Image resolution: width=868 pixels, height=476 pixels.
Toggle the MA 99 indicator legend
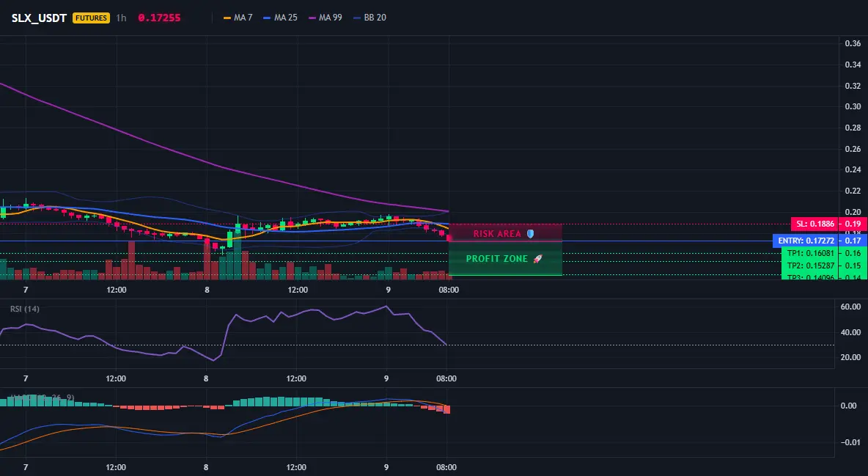(325, 18)
